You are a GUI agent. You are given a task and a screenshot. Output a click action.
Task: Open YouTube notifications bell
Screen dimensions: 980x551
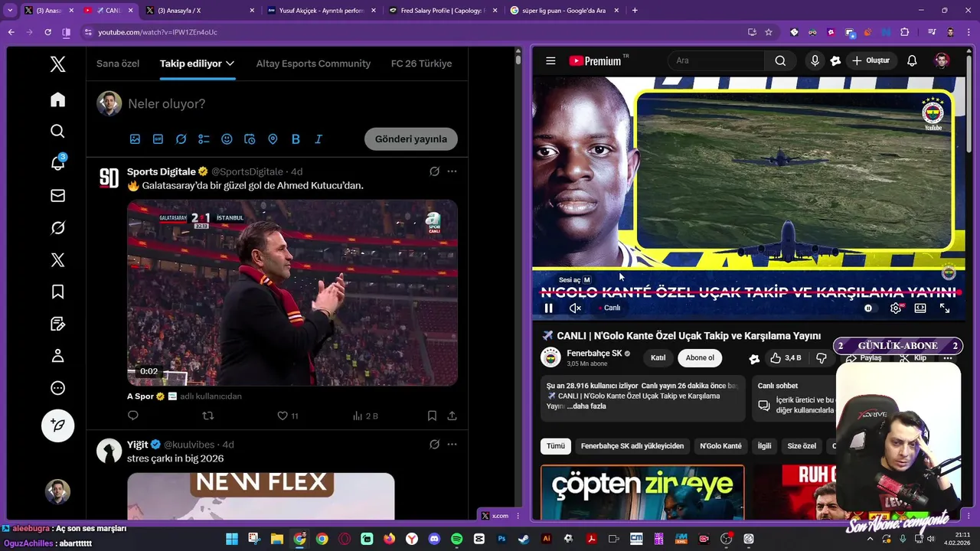[x=912, y=60]
